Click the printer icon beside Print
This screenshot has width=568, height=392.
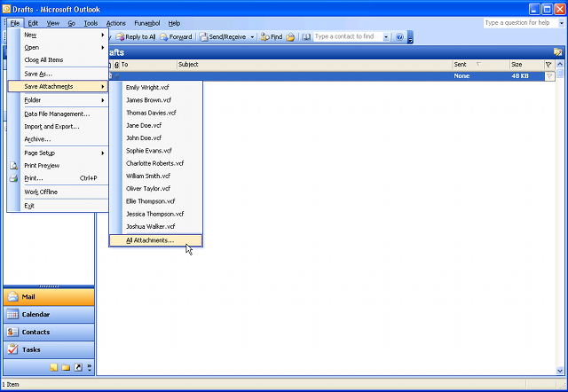coord(13,178)
